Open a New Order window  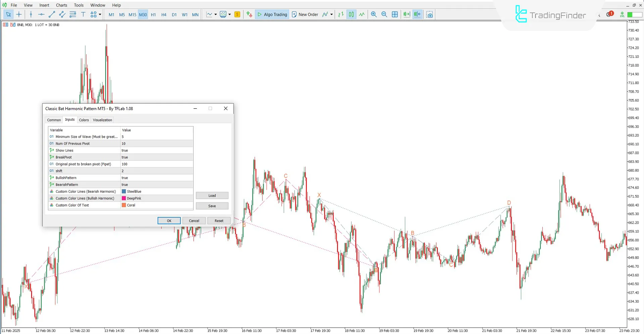point(305,14)
